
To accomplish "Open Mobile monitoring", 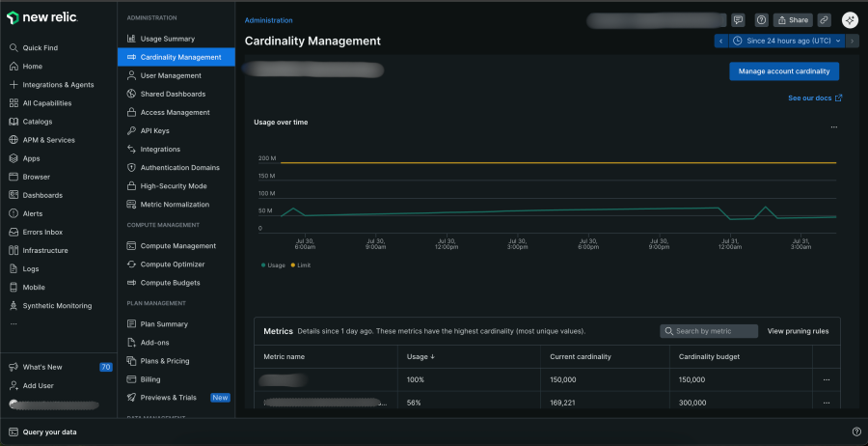I will (x=27, y=287).
